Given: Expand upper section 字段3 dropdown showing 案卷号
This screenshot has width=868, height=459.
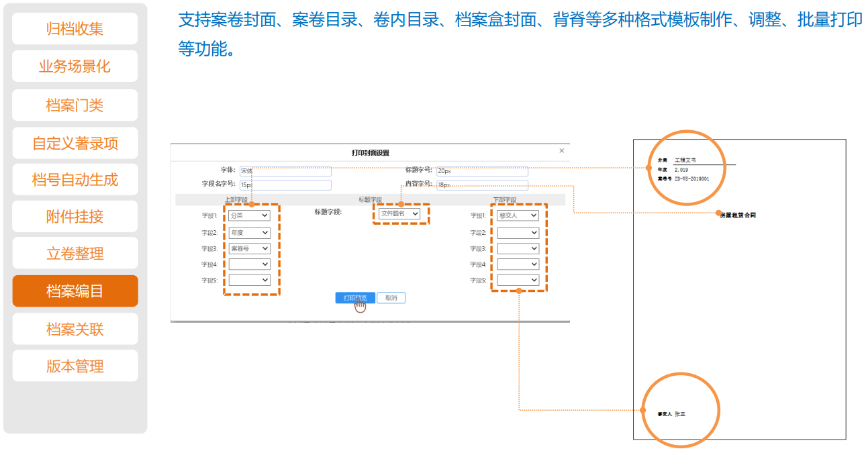Looking at the screenshot, I should (249, 248).
